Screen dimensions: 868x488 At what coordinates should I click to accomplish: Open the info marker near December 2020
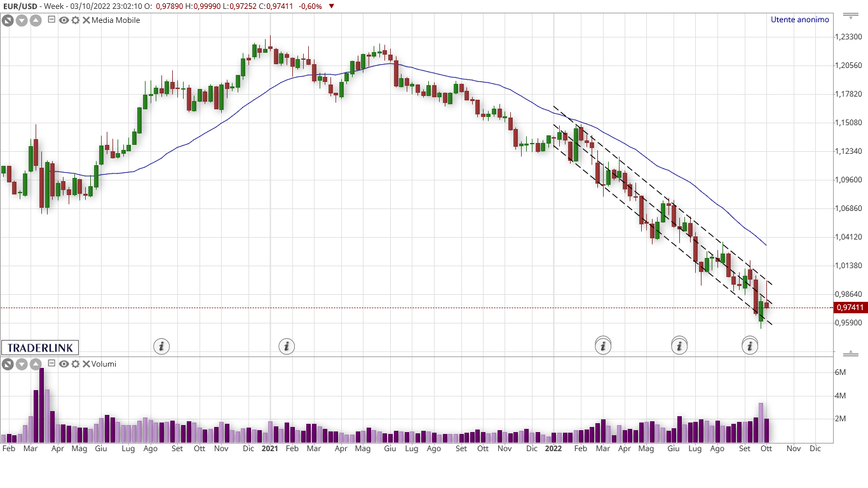287,346
